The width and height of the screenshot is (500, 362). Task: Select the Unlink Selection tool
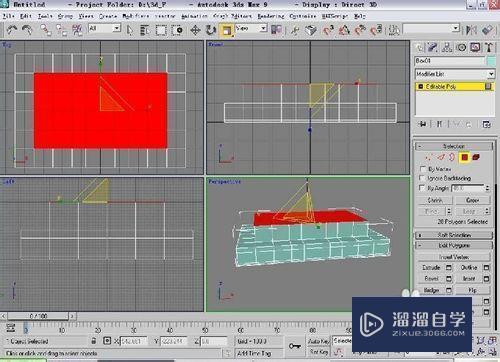tap(62, 30)
